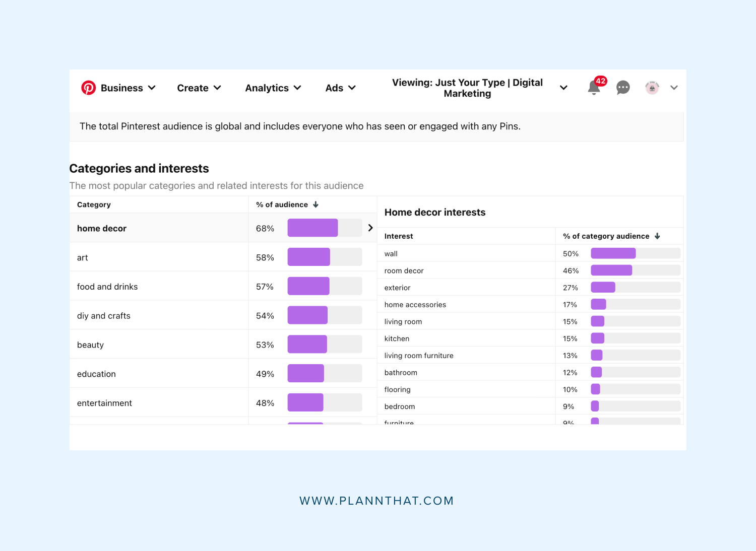Click the sort arrow next to % of audience
The height and width of the screenshot is (551, 756).
pyautogui.click(x=316, y=204)
